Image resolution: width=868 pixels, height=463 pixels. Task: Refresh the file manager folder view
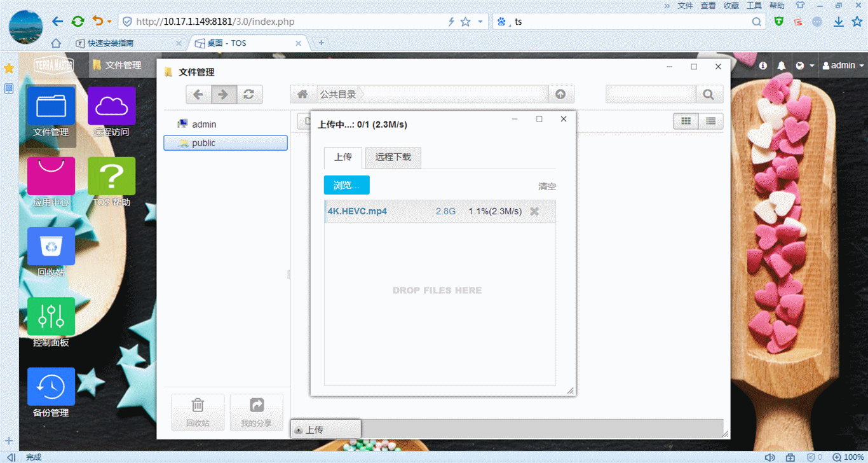[249, 95]
